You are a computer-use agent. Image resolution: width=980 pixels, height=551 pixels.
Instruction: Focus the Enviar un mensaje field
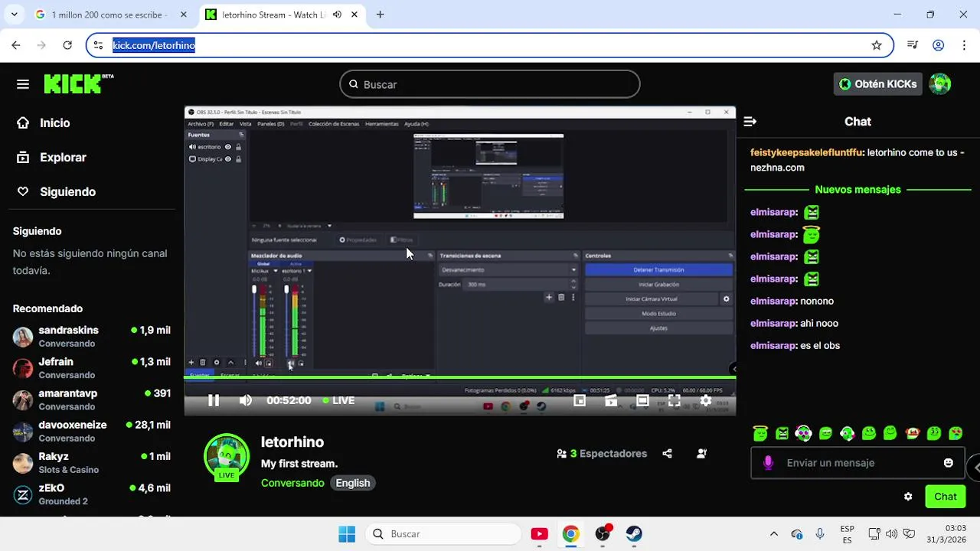point(857,463)
